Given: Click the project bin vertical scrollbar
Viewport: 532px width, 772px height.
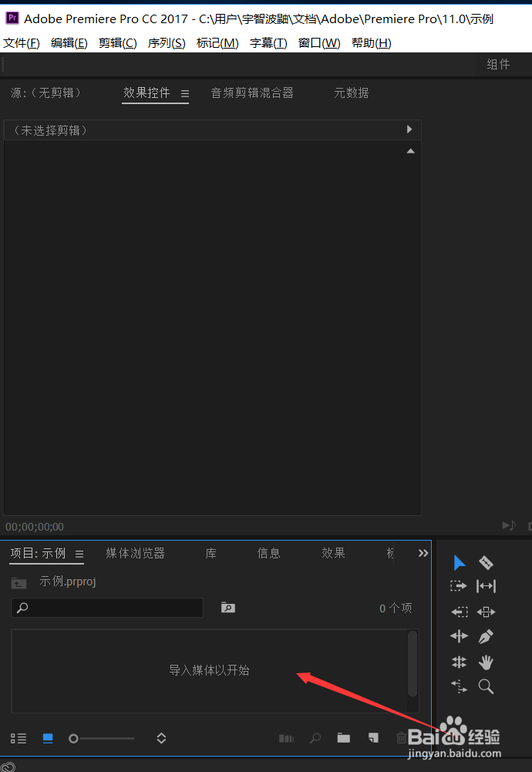Looking at the screenshot, I should (412, 663).
